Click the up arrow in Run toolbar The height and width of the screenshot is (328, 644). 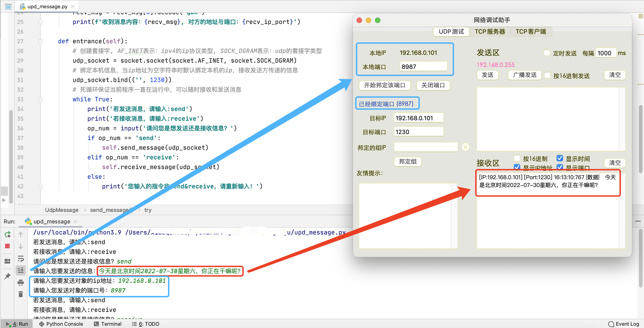point(21,234)
